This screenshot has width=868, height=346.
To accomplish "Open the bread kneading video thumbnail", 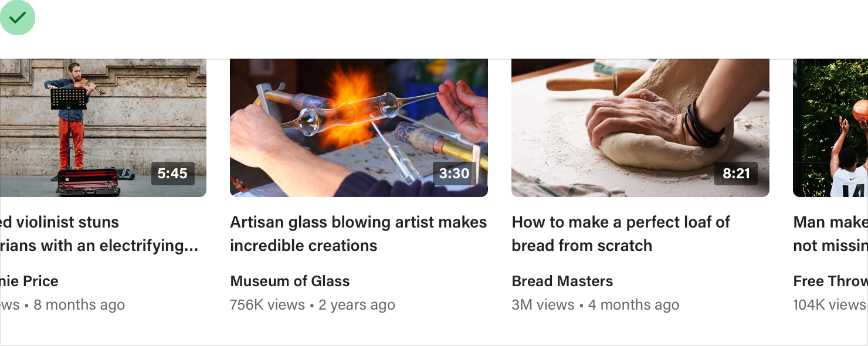I will (640, 128).
